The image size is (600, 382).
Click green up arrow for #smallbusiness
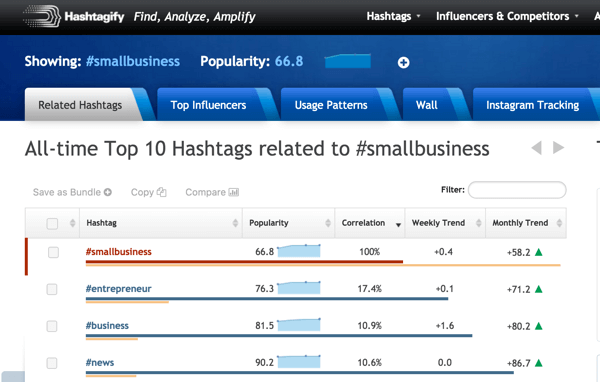click(x=539, y=252)
